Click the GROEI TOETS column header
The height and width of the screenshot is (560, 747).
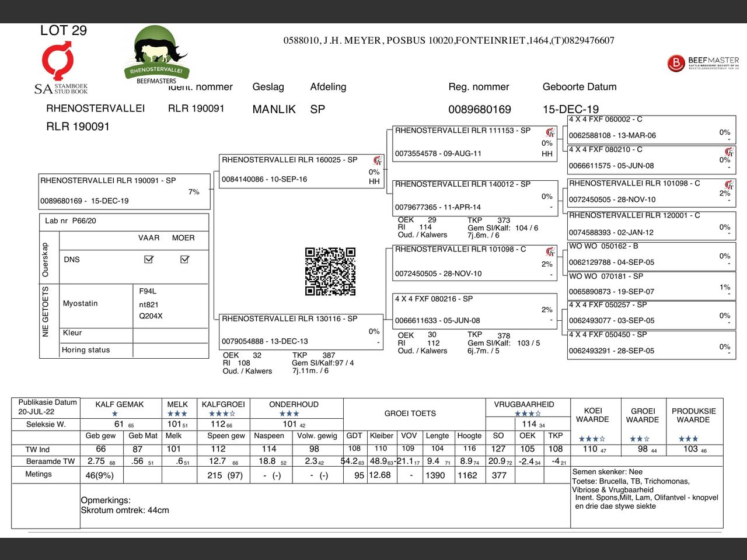pyautogui.click(x=410, y=413)
